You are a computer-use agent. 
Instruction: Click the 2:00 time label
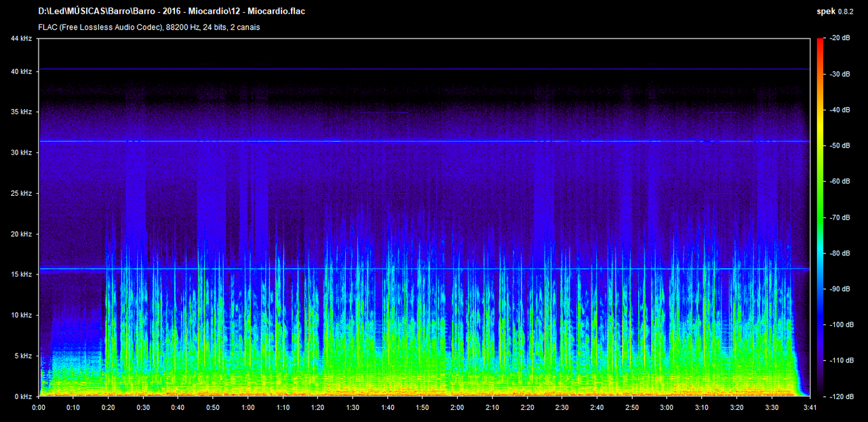pyautogui.click(x=457, y=407)
